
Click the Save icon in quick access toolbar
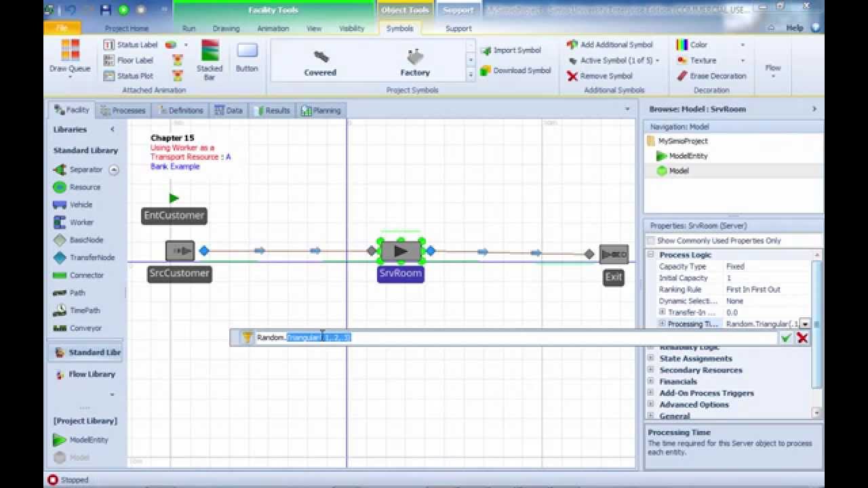point(105,9)
